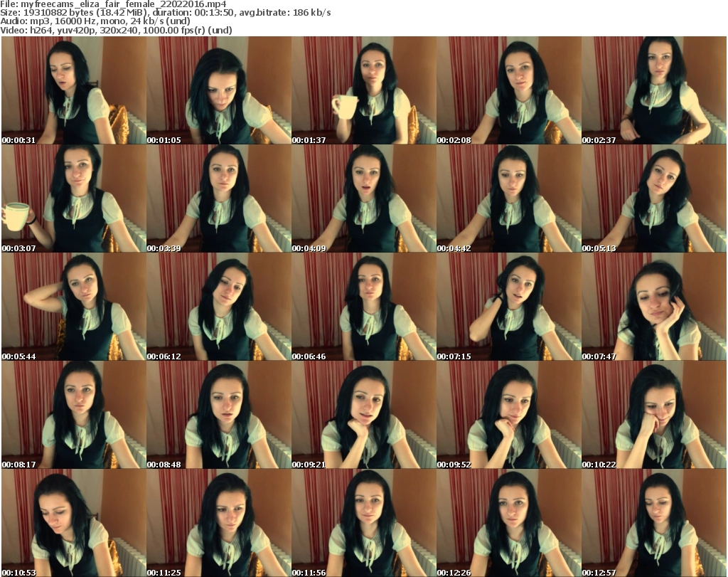The height and width of the screenshot is (577, 728).
Task: View the frame at 00:12:26
Action: tap(508, 523)
